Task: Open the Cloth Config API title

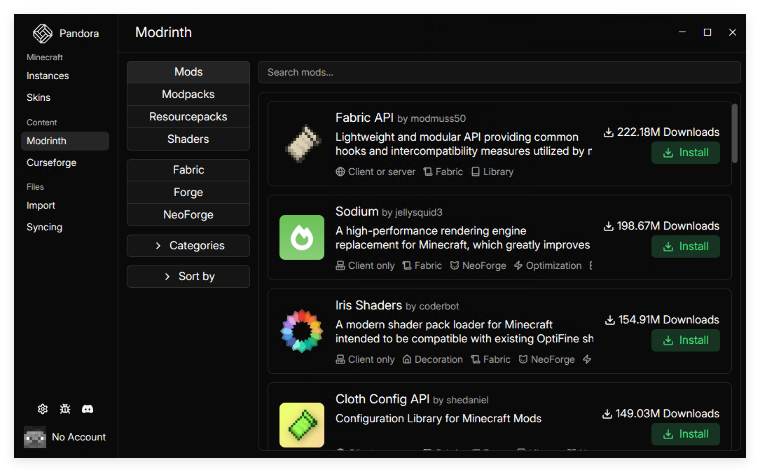Action: coord(382,399)
